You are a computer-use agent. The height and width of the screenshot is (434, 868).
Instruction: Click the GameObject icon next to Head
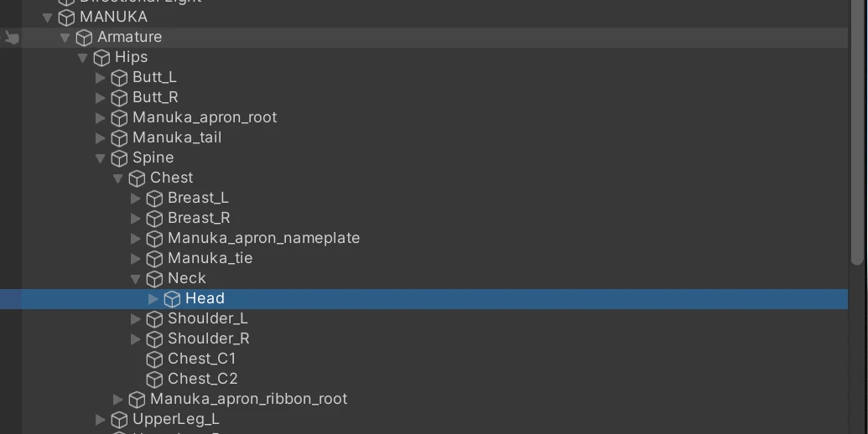pyautogui.click(x=172, y=299)
